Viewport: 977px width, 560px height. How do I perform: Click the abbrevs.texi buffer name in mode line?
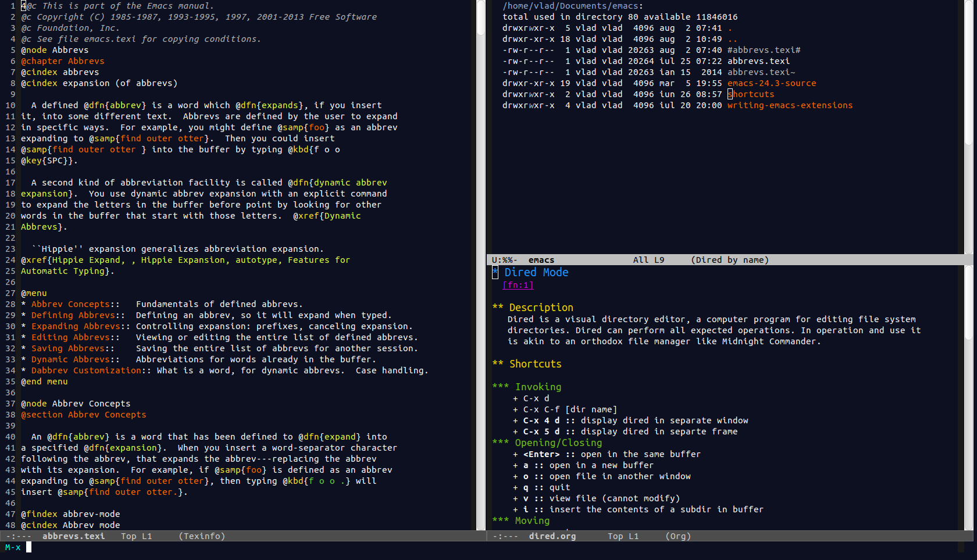(x=73, y=536)
